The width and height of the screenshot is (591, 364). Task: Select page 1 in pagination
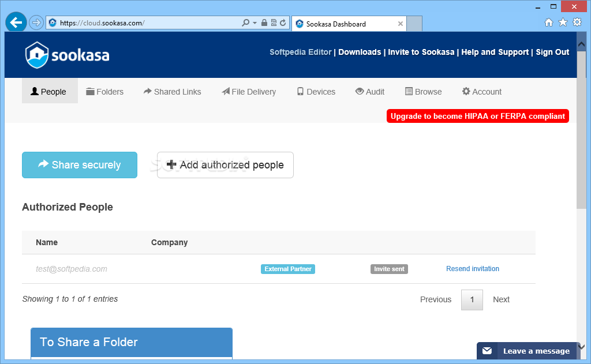click(472, 300)
